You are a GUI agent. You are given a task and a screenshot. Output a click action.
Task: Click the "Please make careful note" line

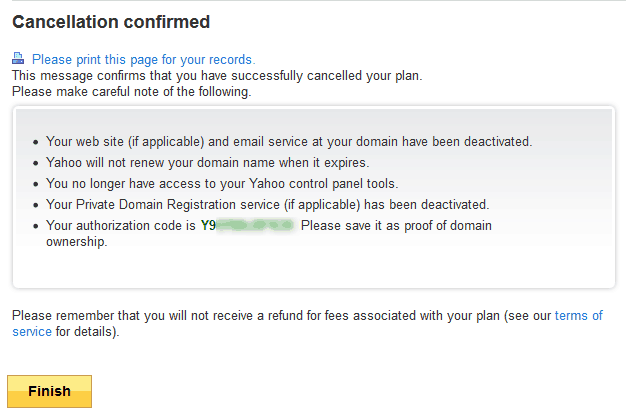131,91
